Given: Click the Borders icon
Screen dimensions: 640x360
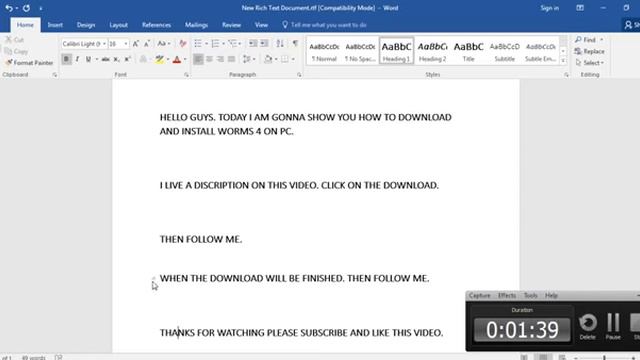Looking at the screenshot, I should [285, 59].
